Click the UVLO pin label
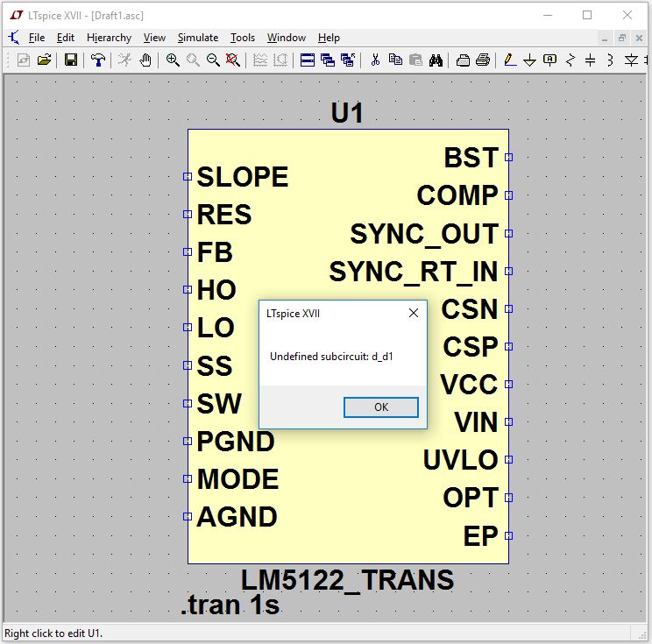This screenshot has width=652, height=644. point(461,460)
